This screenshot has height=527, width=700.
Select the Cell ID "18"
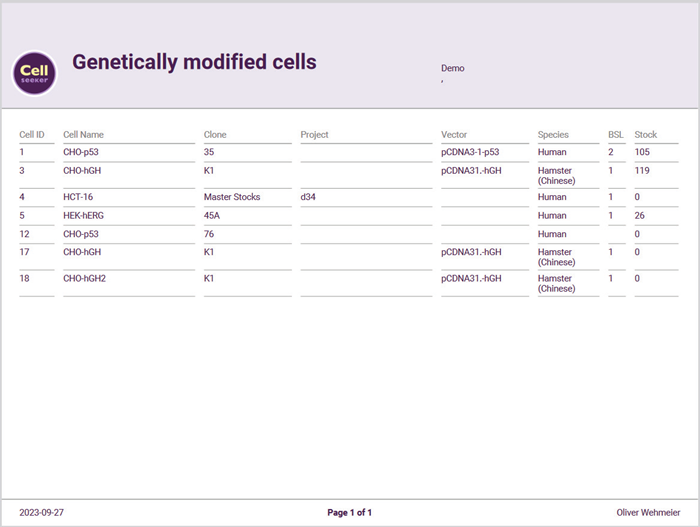coord(24,278)
